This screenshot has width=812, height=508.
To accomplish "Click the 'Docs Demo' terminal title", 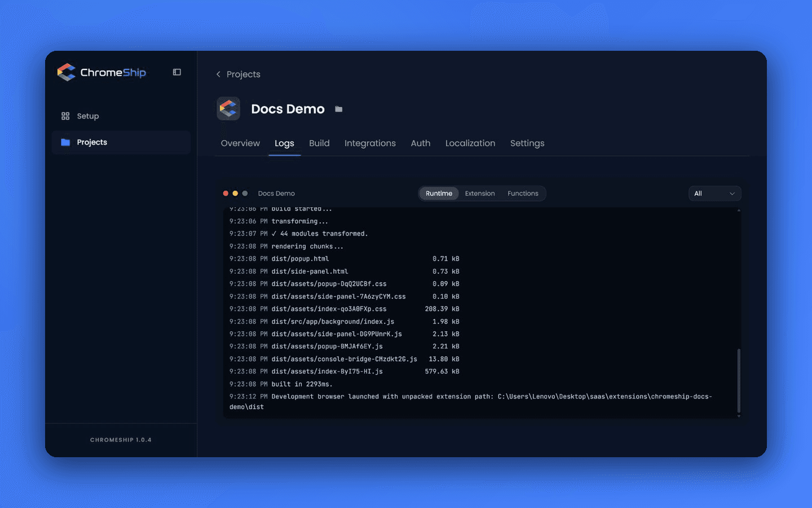I will [x=276, y=194].
